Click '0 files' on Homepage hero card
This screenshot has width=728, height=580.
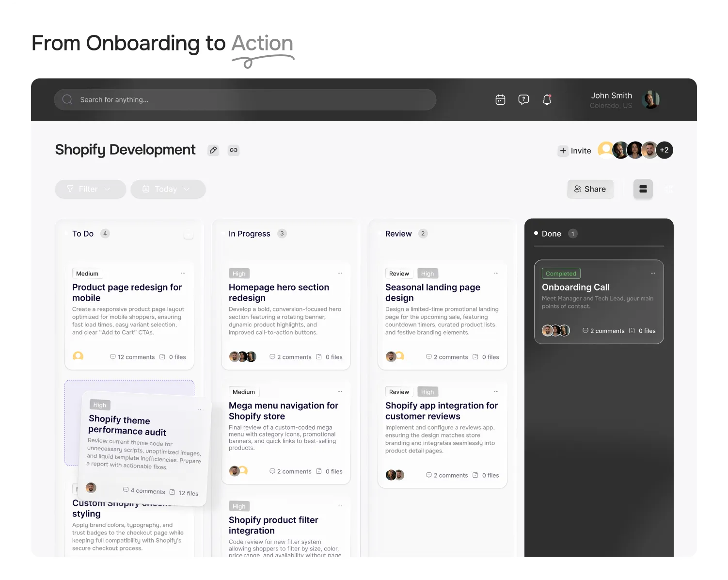[330, 357]
